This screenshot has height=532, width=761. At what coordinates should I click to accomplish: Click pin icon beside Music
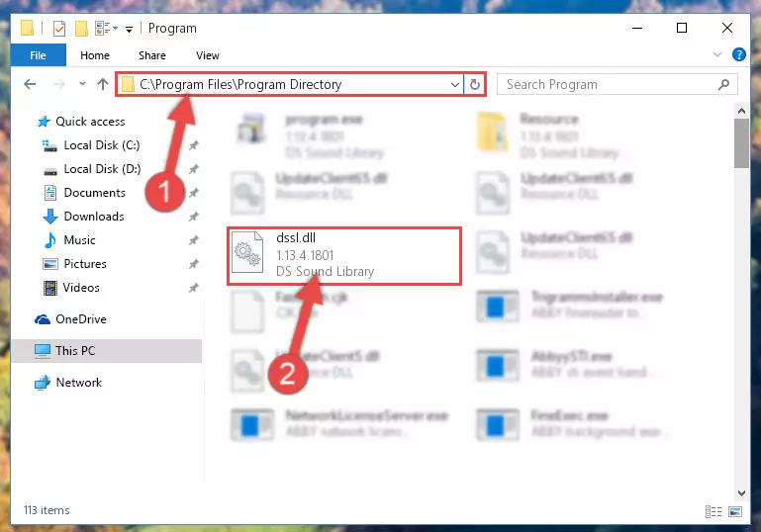[x=194, y=240]
